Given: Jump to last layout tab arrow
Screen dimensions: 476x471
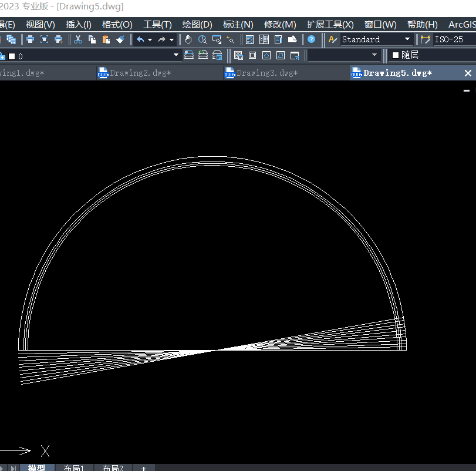Looking at the screenshot, I should (13, 468).
